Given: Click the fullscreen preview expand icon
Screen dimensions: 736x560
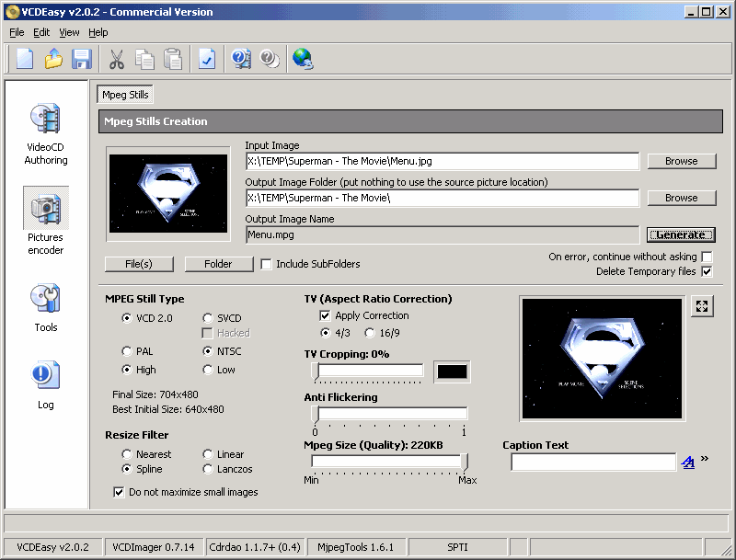Looking at the screenshot, I should pyautogui.click(x=702, y=306).
